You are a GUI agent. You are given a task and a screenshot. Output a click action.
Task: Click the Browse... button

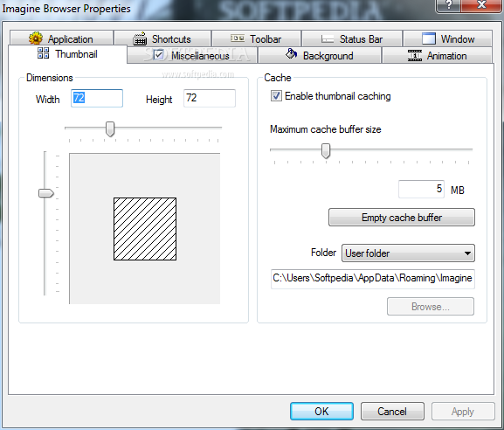[x=431, y=307]
